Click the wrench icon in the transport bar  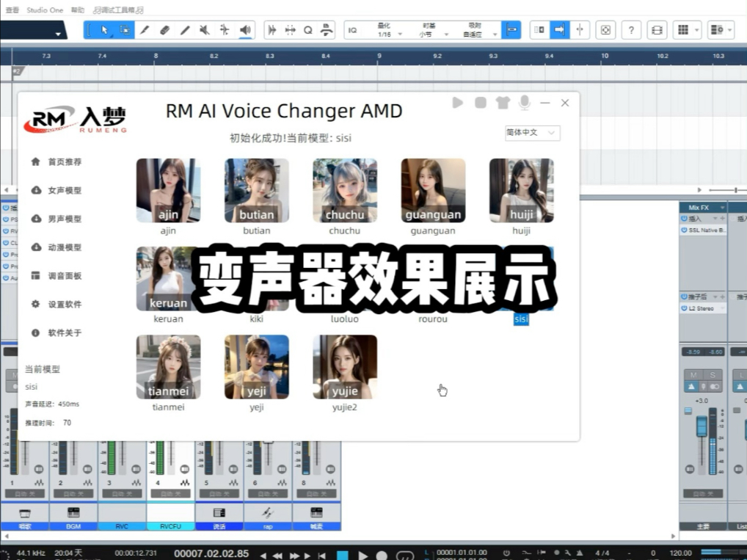pyautogui.click(x=568, y=553)
